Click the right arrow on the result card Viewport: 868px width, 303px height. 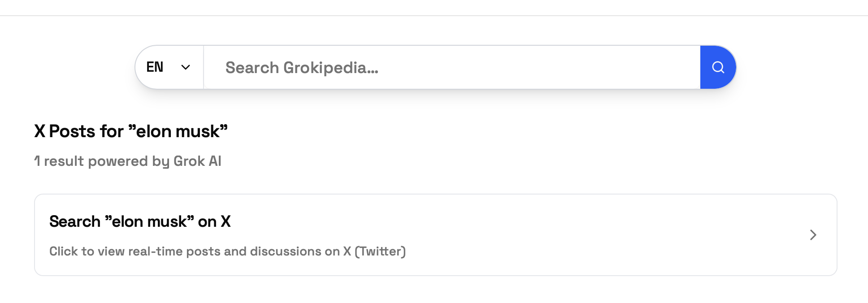[x=813, y=235]
